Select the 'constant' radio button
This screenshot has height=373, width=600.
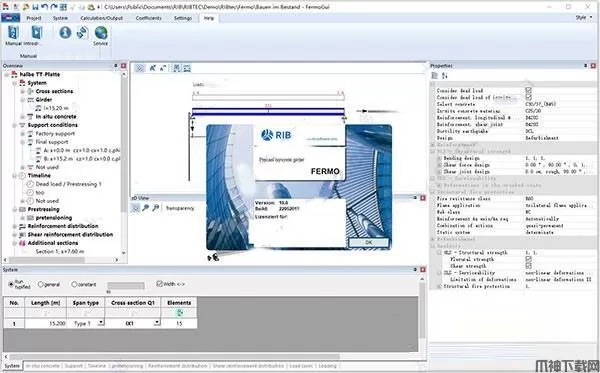(x=74, y=284)
